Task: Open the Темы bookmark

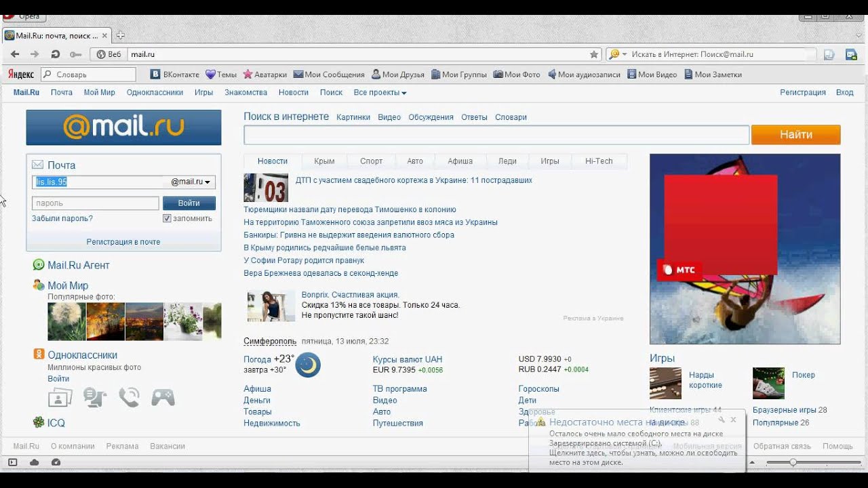Action: pos(221,75)
